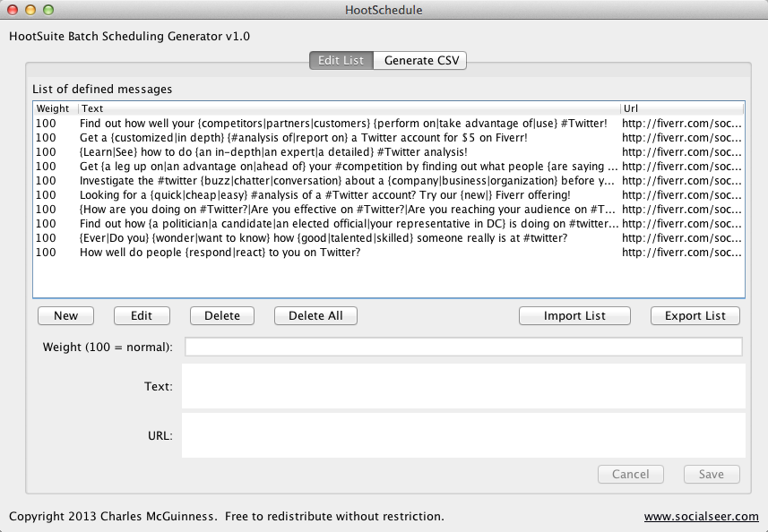Zoom the HootSchedule window with green button

(x=48, y=10)
